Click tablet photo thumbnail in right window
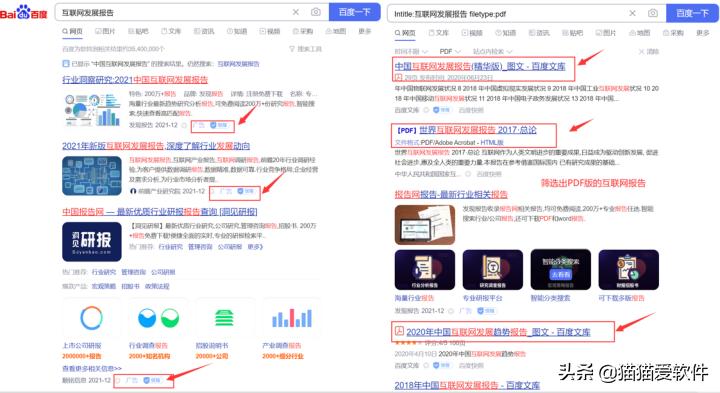 pyautogui.click(x=425, y=225)
